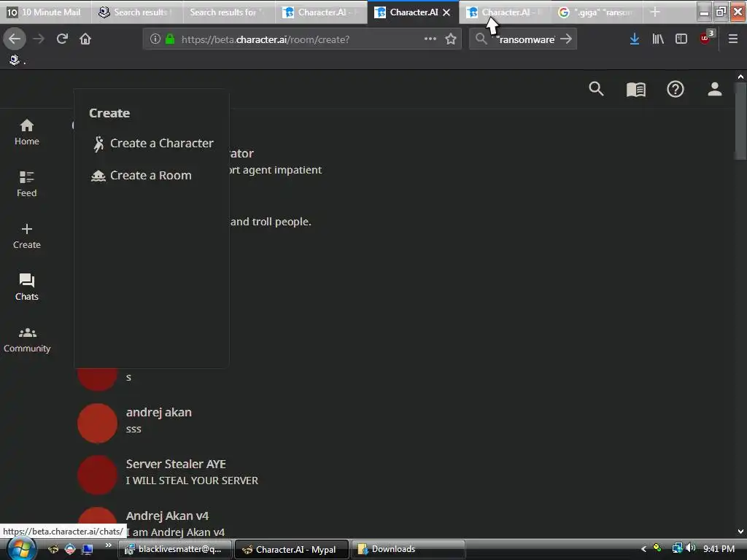747x560 pixels.
Task: Open blacklivesmatter taskbar window
Action: coord(175,549)
